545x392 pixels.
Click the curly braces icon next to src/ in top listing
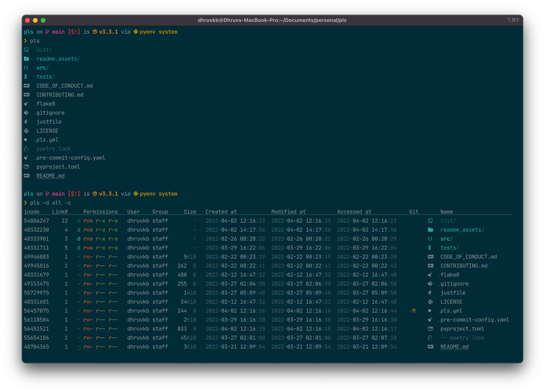point(26,68)
